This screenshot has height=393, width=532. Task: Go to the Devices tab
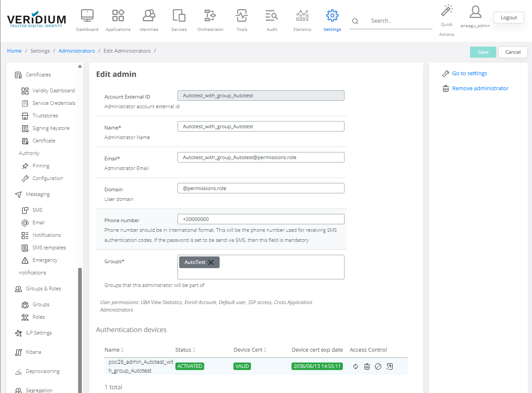click(x=179, y=20)
